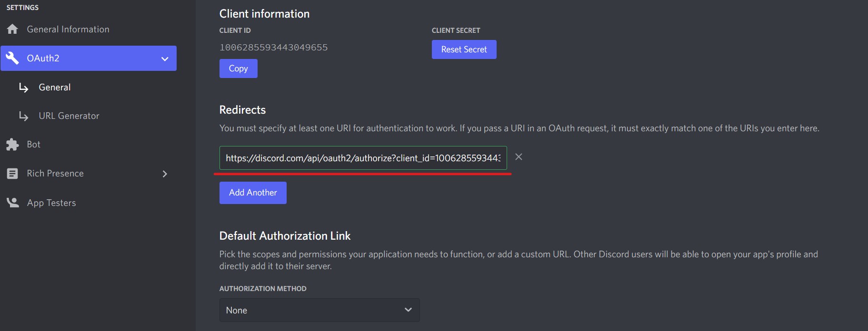The image size is (868, 331).
Task: Remove the redirect URI with the X icon
Action: (519, 157)
